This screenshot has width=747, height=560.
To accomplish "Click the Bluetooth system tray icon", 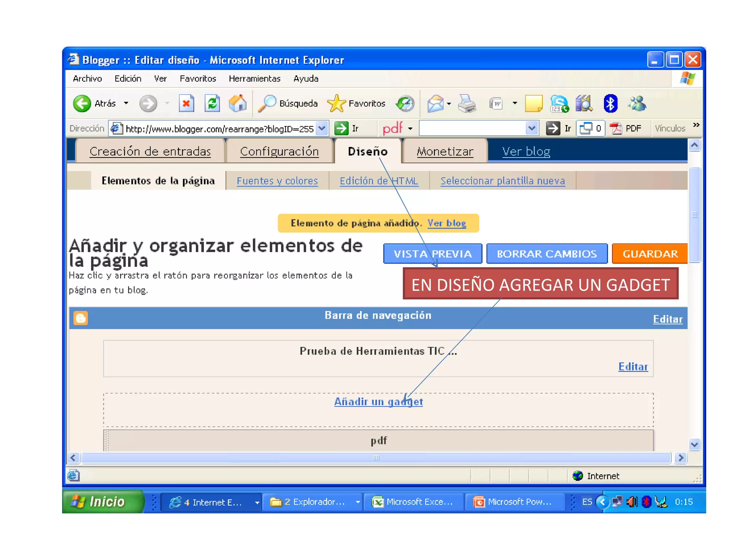I will [x=646, y=502].
